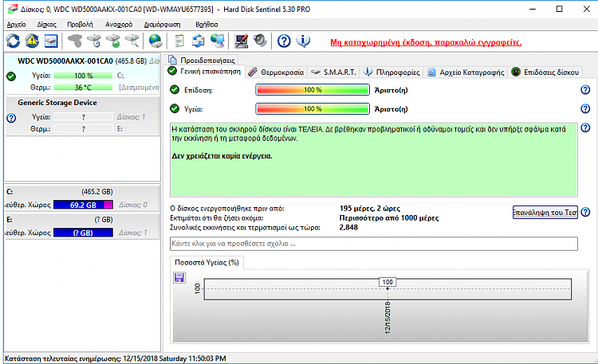Open the Αρχείο menu

(x=17, y=25)
